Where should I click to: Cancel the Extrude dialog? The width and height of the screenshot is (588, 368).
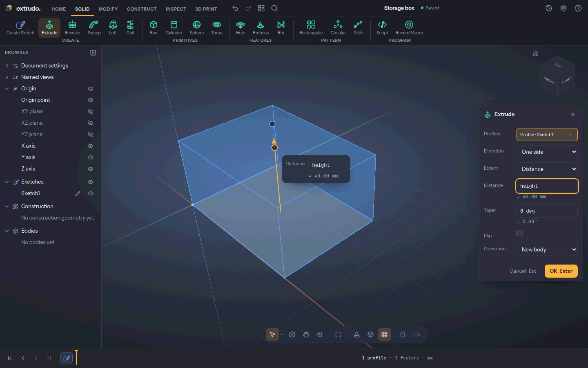[523, 271]
